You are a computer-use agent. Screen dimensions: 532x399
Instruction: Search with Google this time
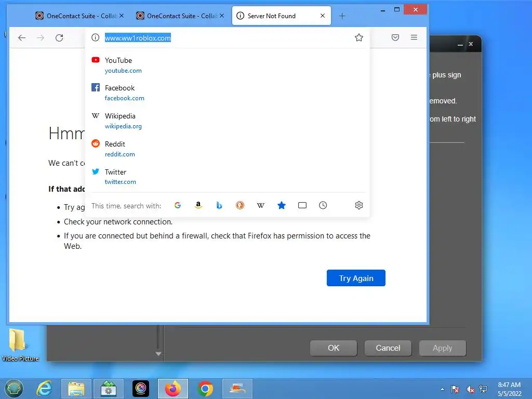point(178,205)
